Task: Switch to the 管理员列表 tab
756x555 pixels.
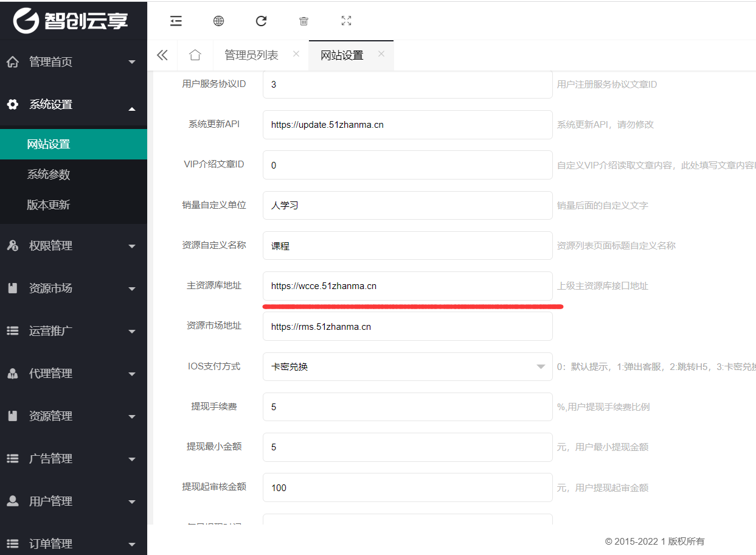Action: [x=251, y=55]
